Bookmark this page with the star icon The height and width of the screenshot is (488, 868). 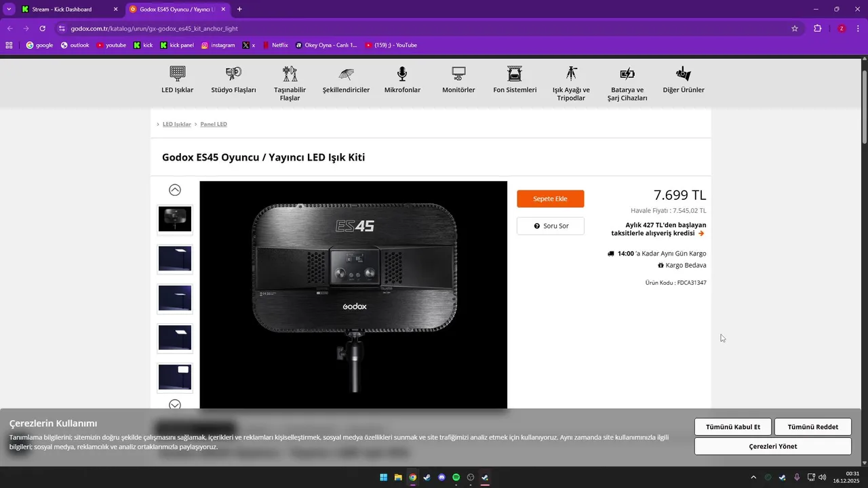(795, 28)
